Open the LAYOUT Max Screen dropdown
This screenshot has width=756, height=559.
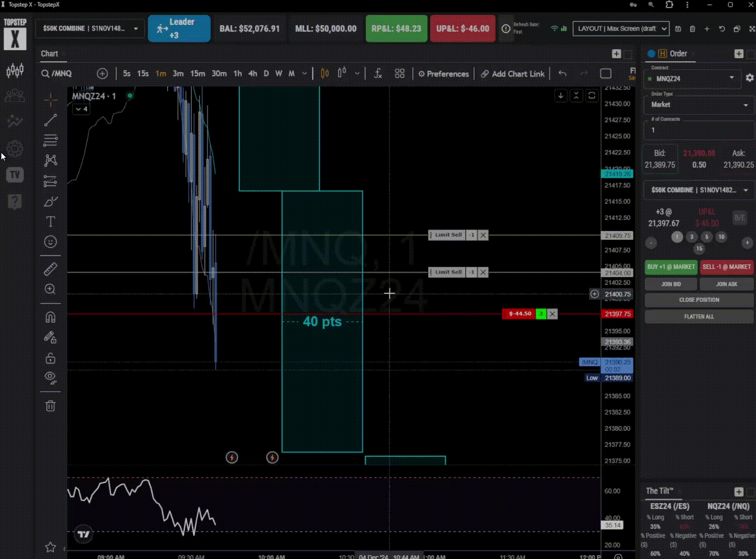coord(621,29)
